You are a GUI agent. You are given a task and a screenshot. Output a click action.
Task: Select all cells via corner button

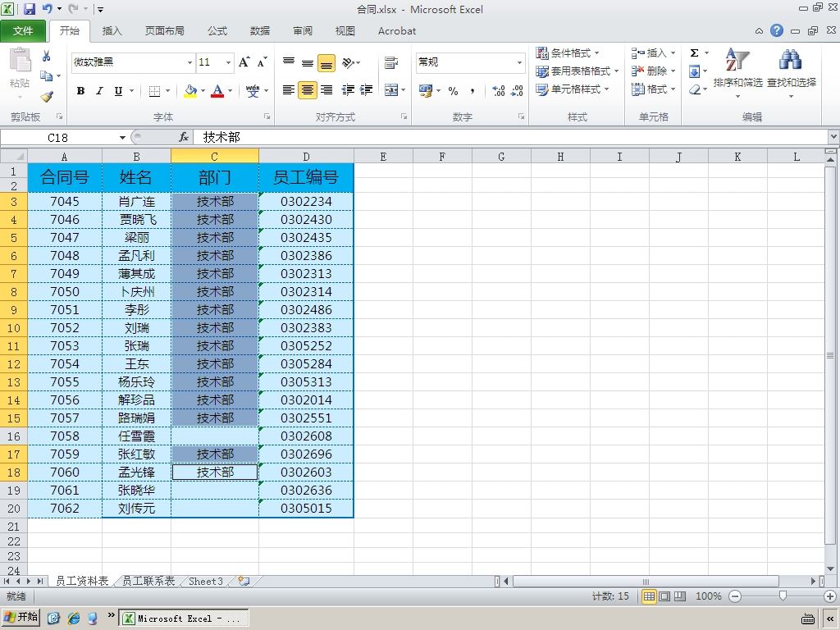(x=14, y=157)
